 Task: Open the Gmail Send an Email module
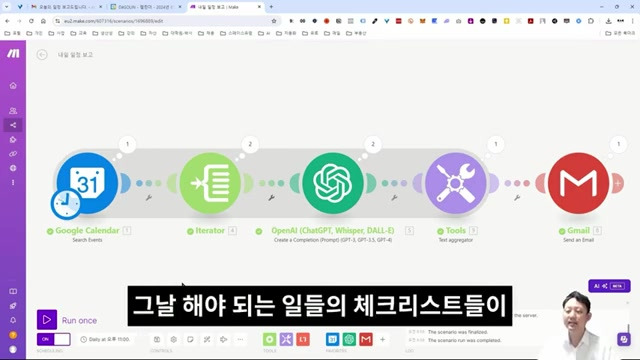(x=578, y=183)
